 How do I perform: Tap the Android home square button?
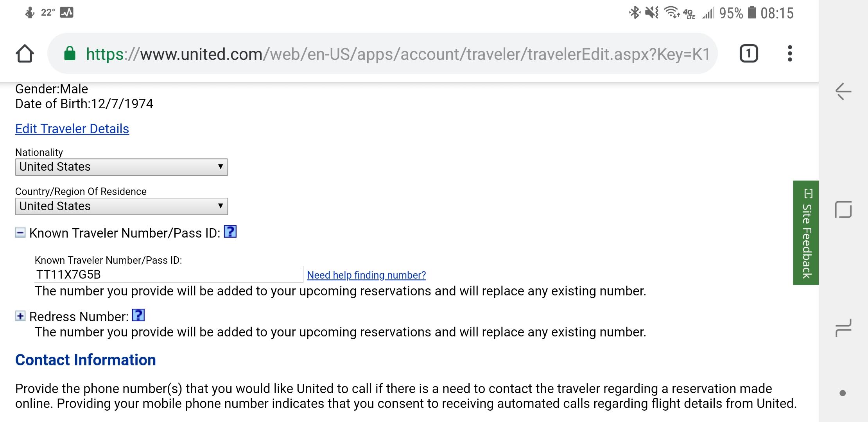point(843,210)
